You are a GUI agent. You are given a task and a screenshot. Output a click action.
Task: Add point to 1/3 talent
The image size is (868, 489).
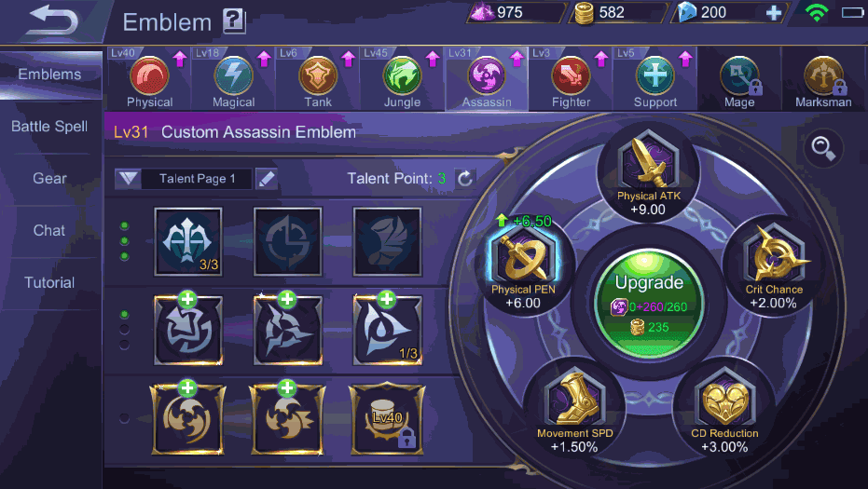pyautogui.click(x=386, y=300)
